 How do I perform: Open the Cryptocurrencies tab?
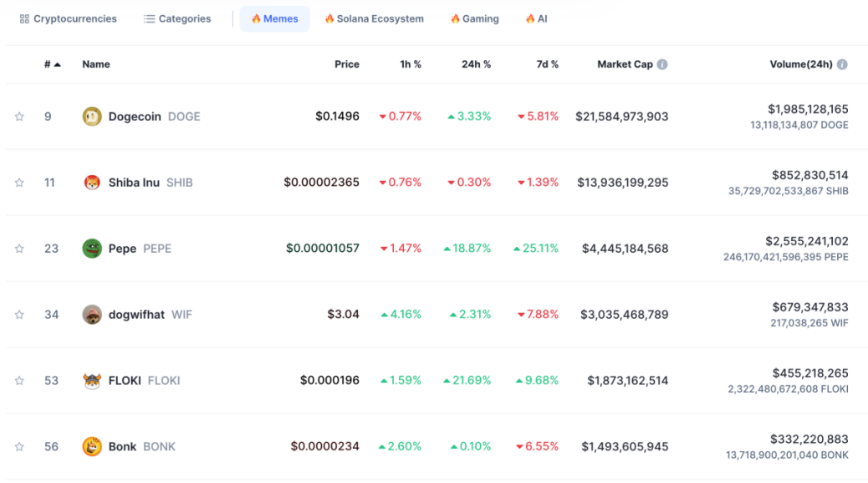tap(68, 18)
